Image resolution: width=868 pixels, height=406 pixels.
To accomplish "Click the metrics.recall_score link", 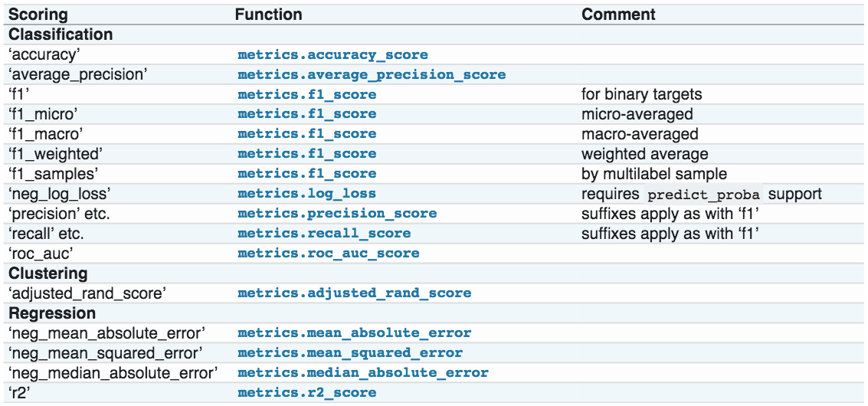I will tap(324, 234).
